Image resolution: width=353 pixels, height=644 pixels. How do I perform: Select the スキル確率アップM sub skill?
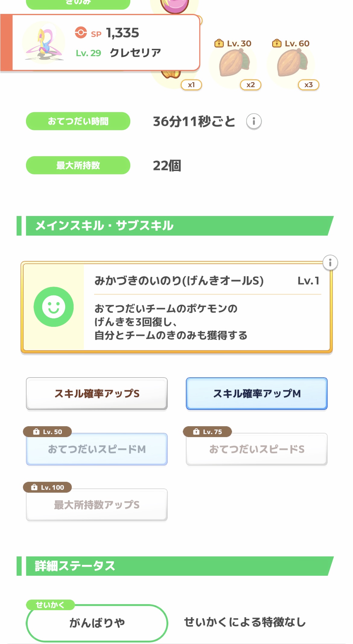[257, 394]
